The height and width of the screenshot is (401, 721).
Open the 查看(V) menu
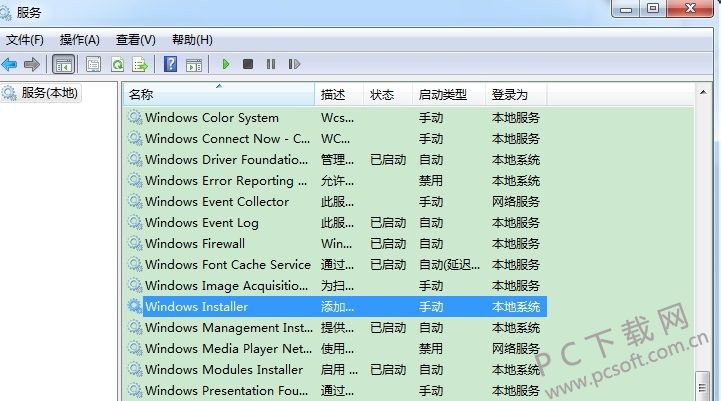tap(136, 40)
